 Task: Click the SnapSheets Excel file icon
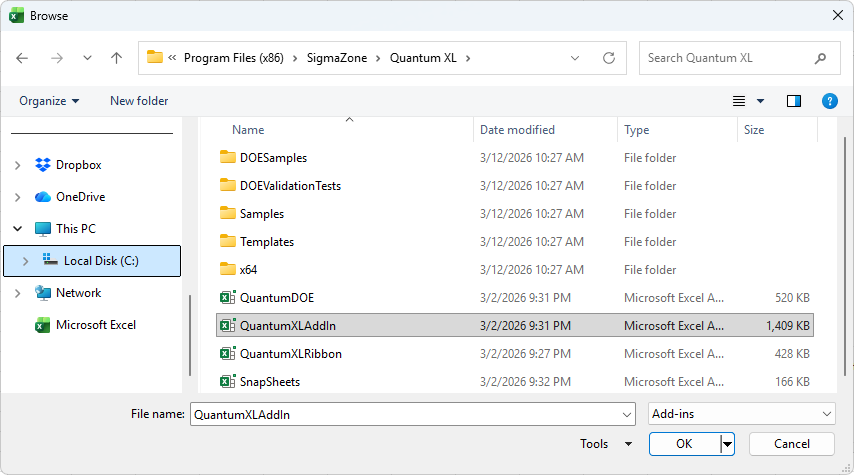tap(228, 381)
